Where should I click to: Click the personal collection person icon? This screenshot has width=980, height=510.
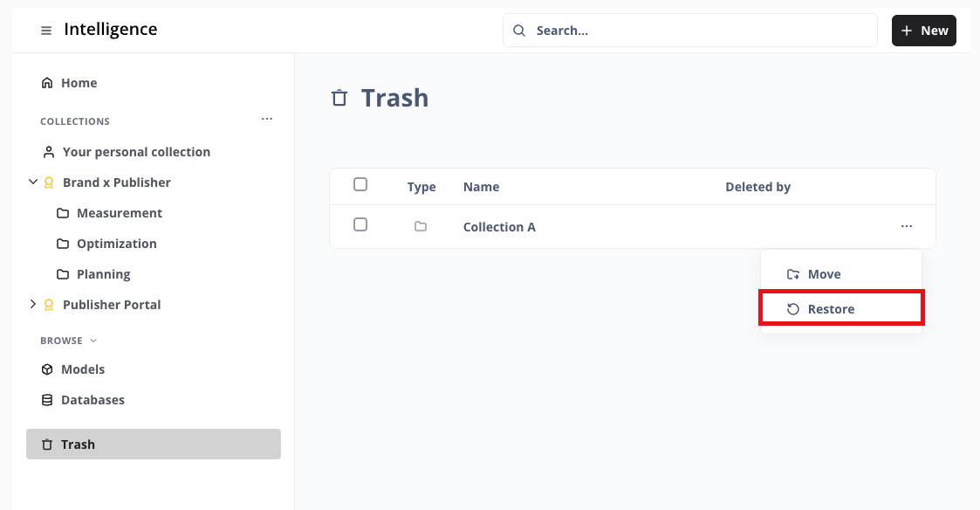(49, 152)
